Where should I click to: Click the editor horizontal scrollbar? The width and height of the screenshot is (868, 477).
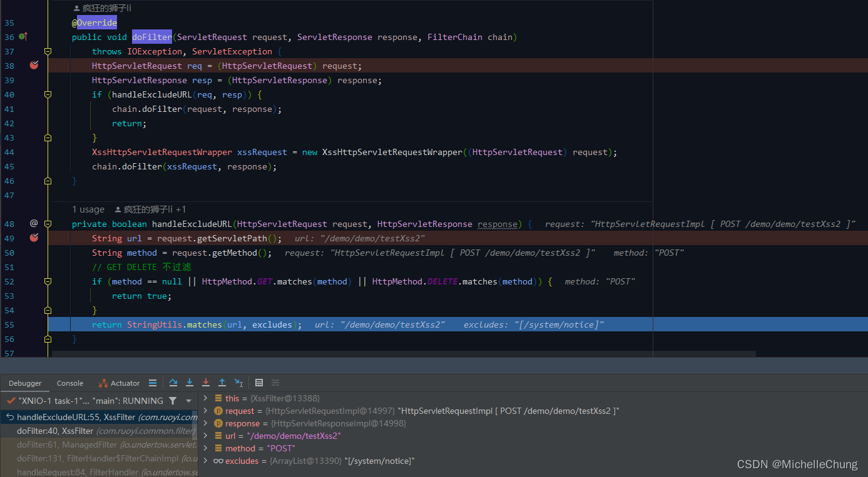(x=404, y=354)
